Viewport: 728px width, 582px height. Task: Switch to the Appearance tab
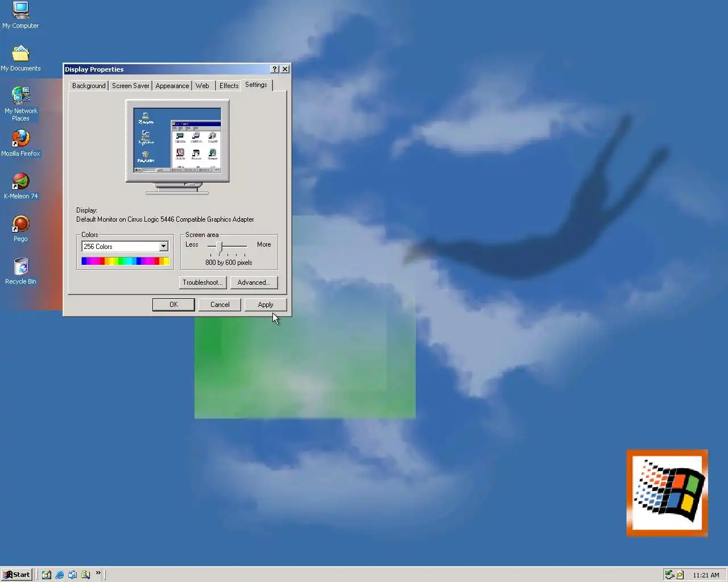pos(172,86)
